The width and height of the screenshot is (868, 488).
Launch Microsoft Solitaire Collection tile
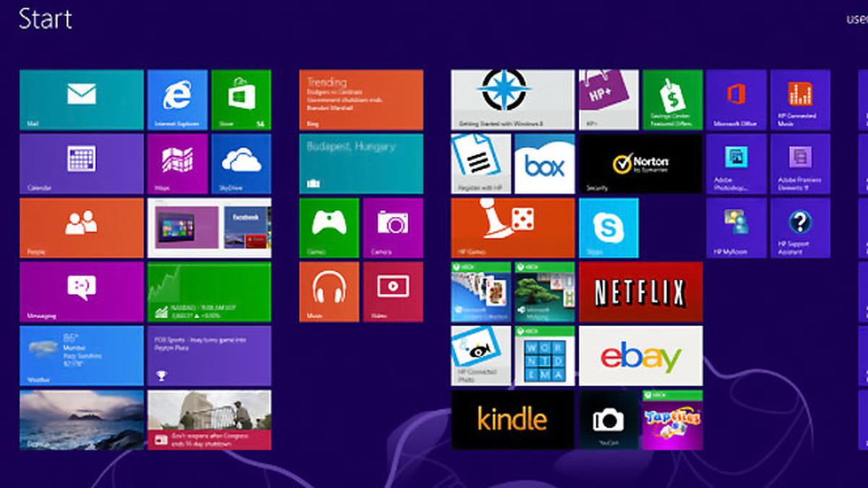click(481, 291)
